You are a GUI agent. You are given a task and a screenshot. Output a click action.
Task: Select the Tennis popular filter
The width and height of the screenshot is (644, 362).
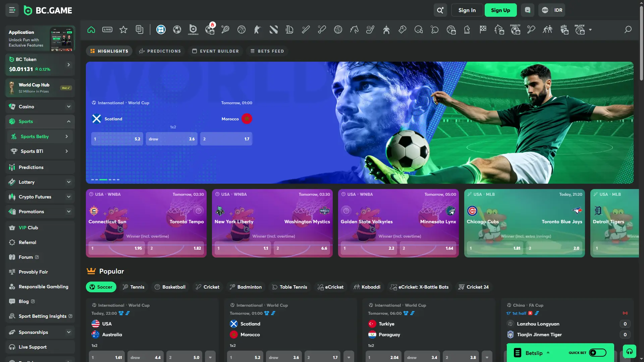(x=133, y=287)
